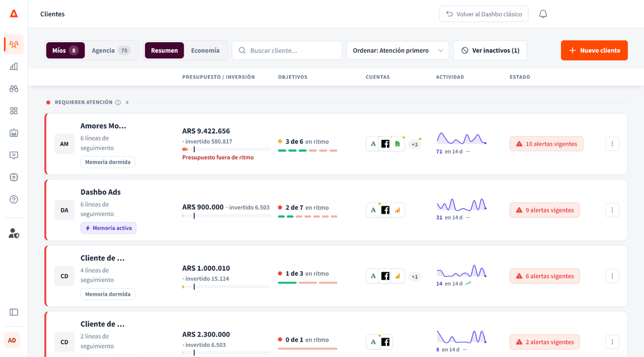Open the chat message sidebar icon
This screenshot has height=357, width=644.
14,155
